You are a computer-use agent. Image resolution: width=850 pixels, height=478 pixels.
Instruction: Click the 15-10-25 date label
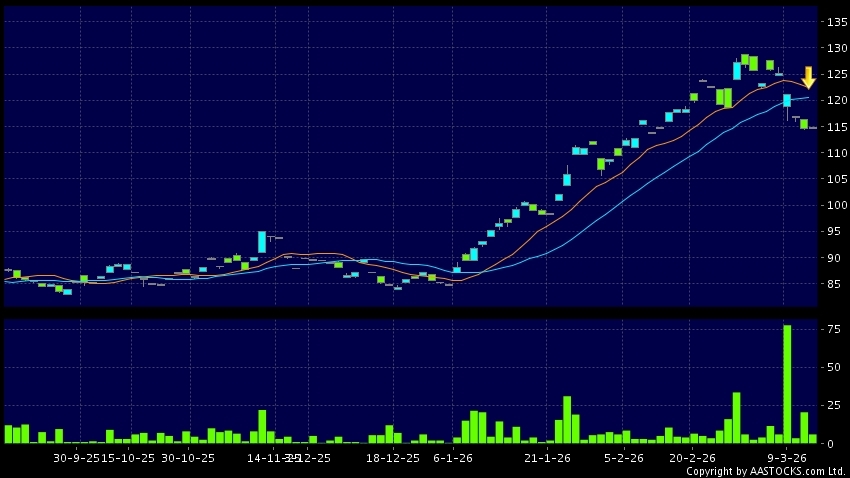[130, 458]
